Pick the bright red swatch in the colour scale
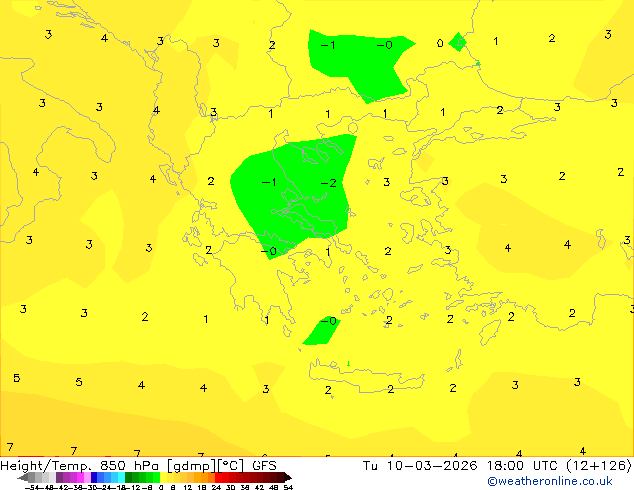The image size is (634, 490). tap(218, 477)
